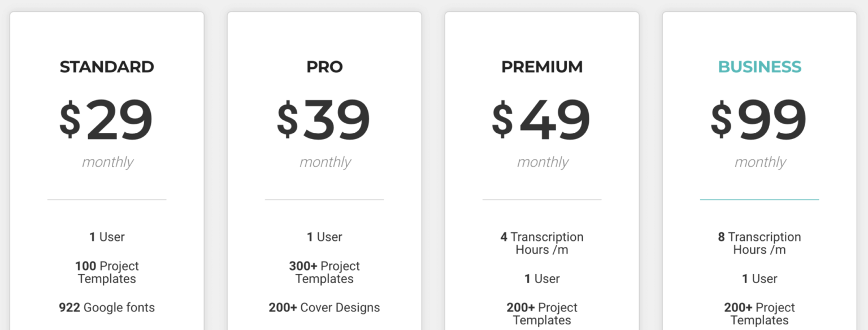This screenshot has height=330, width=868.
Task: Click the PREMIUM plan heading
Action: click(x=542, y=67)
